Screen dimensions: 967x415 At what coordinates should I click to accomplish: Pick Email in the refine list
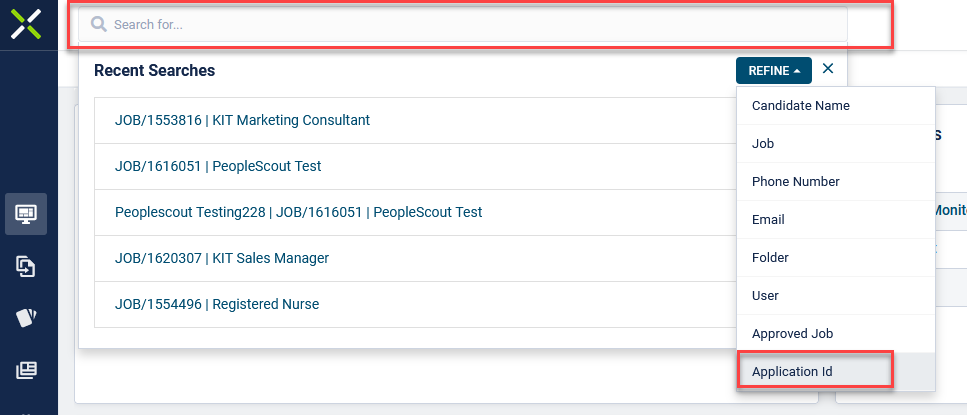click(x=768, y=220)
